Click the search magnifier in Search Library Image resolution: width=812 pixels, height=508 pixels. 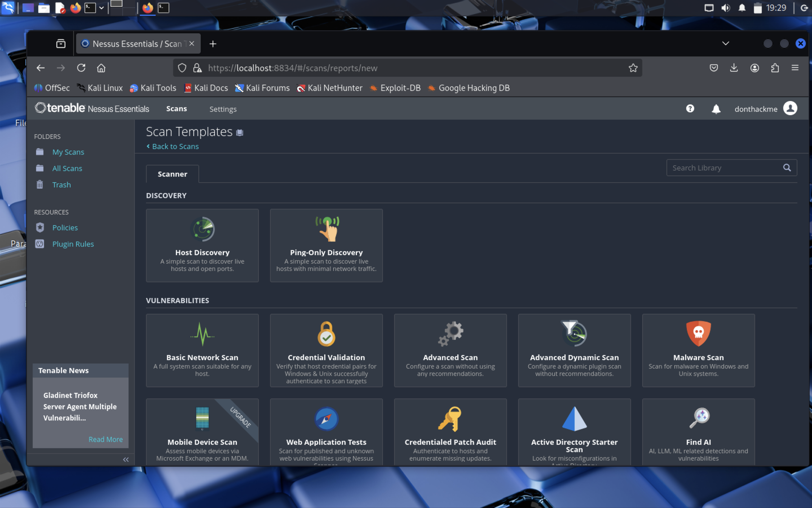pyautogui.click(x=787, y=168)
